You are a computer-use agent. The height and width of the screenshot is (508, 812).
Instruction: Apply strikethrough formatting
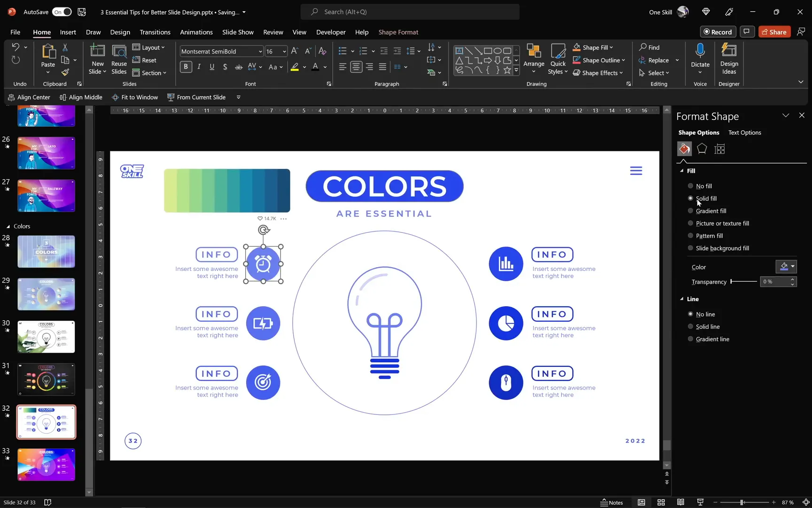click(239, 67)
